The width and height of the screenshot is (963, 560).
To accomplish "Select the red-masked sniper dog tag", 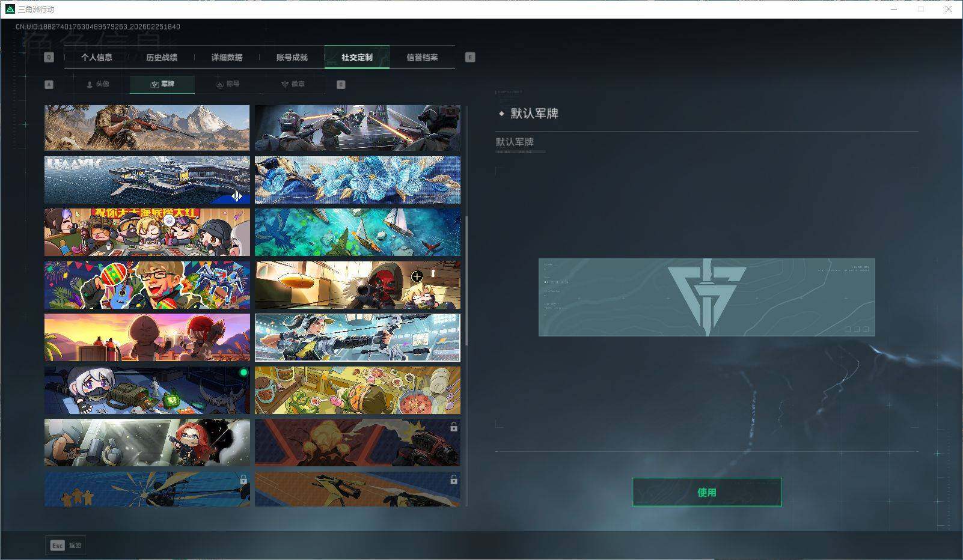I will (358, 285).
